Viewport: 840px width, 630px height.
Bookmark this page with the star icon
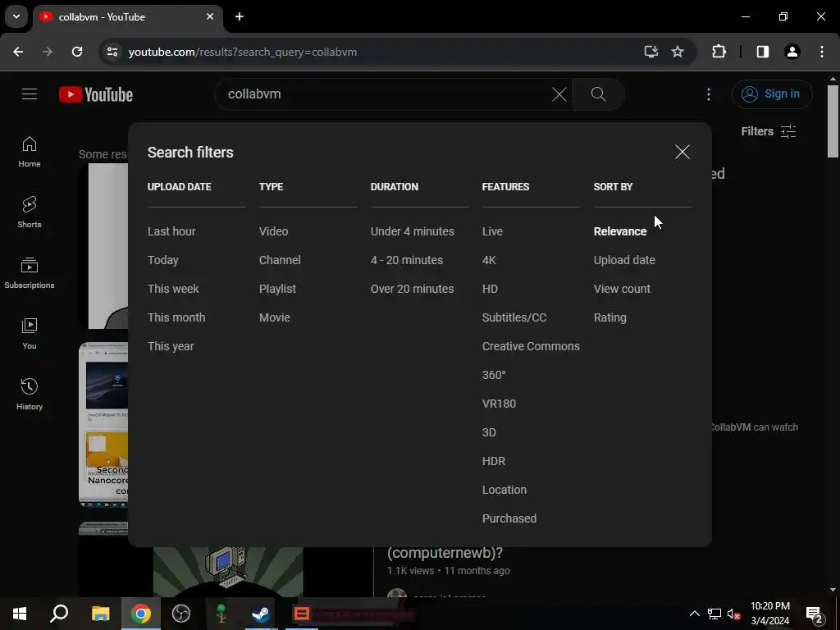click(678, 52)
